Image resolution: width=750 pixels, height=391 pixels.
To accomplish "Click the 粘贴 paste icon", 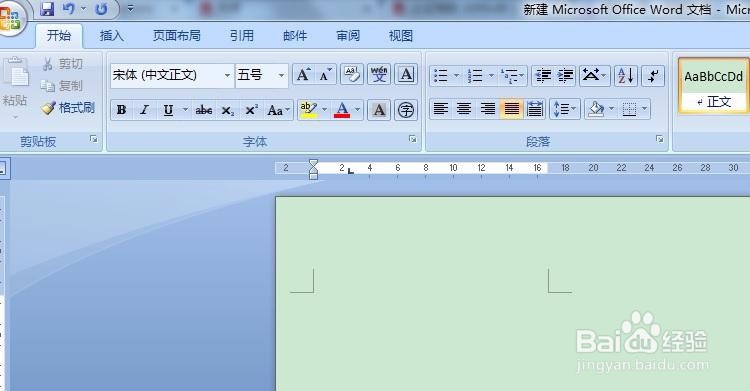I will (x=17, y=73).
